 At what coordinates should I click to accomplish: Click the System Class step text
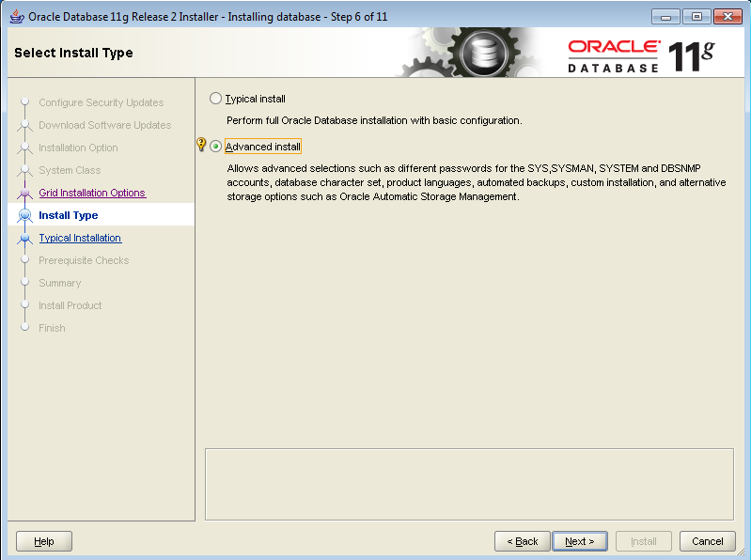[70, 170]
